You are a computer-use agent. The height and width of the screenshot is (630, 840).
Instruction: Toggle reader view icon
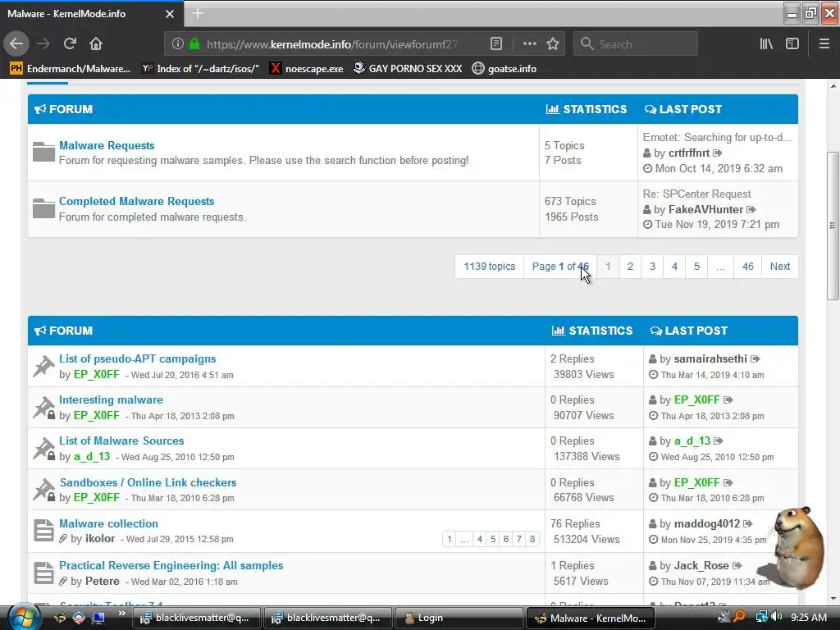496,44
